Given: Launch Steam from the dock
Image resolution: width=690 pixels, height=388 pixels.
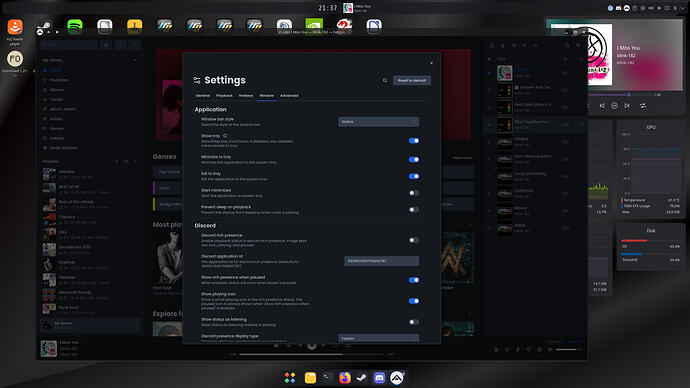Looking at the screenshot, I should 362,377.
